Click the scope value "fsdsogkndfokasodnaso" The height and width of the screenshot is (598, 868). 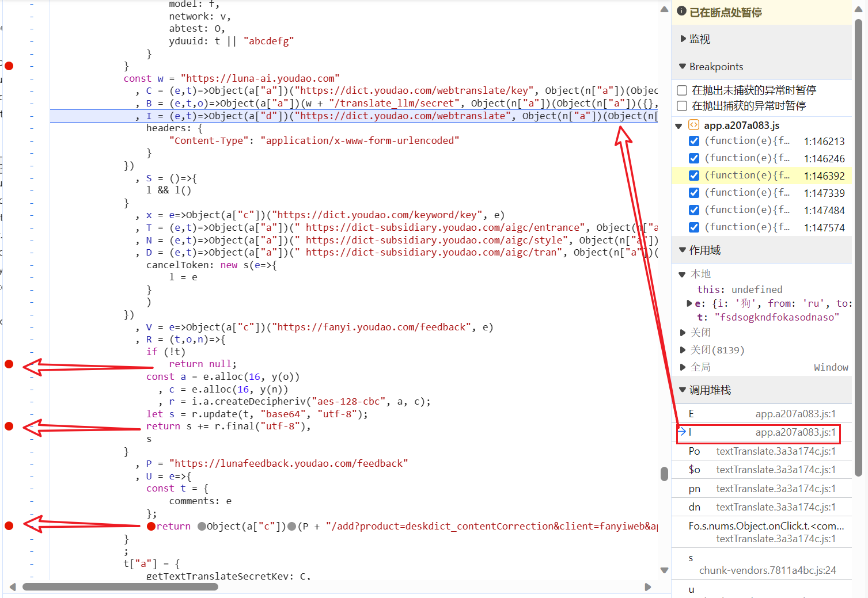777,317
